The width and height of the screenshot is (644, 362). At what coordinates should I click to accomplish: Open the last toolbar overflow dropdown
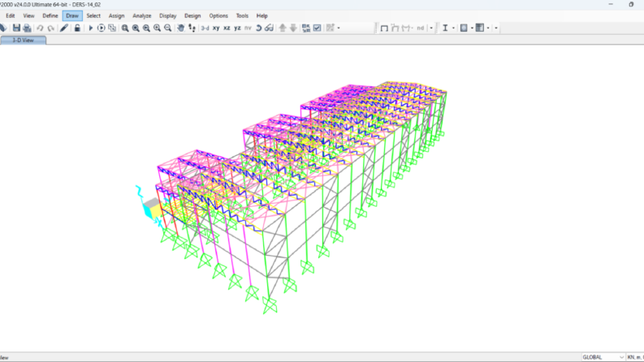(496, 28)
